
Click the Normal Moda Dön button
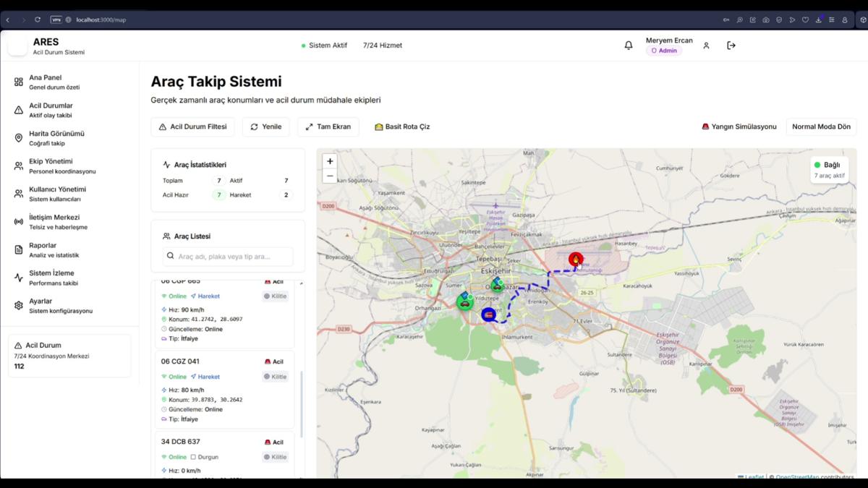(821, 126)
